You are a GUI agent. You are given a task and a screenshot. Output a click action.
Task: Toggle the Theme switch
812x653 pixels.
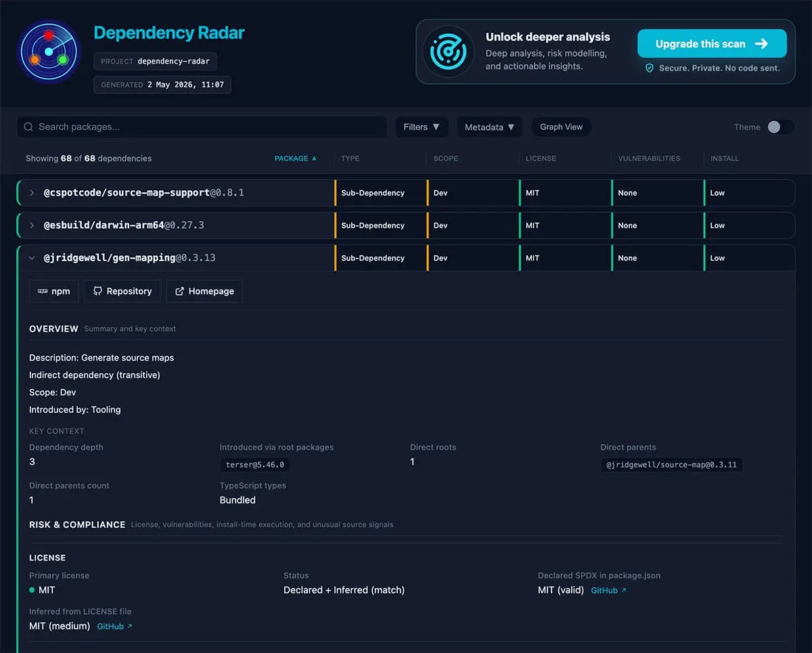(780, 127)
